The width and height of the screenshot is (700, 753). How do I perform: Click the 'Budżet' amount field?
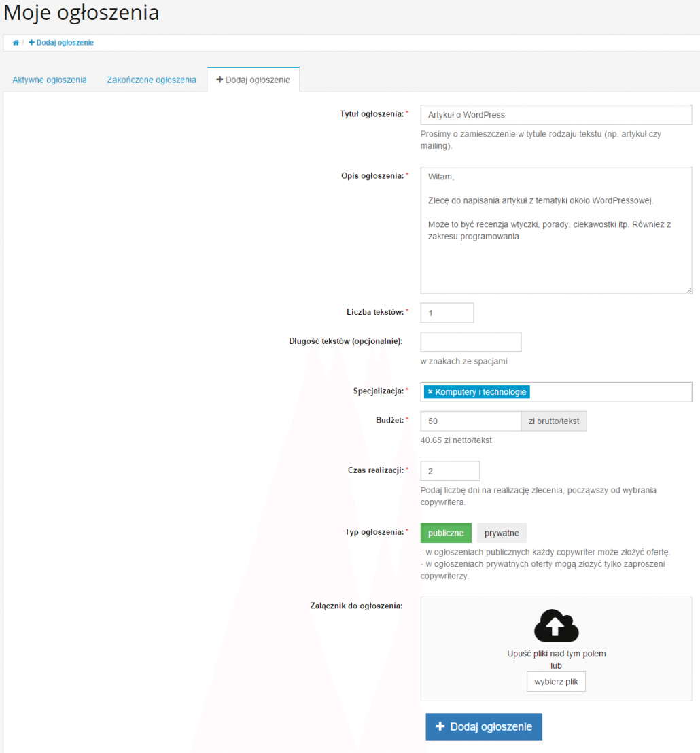[470, 421]
